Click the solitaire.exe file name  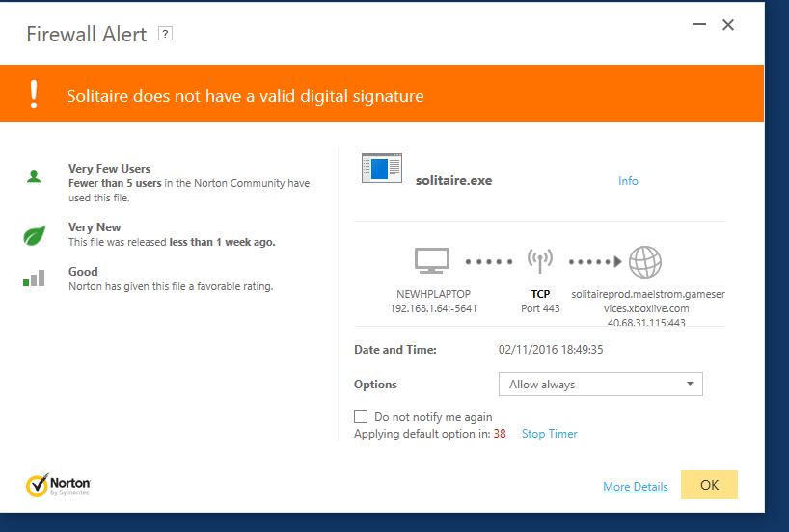tap(453, 180)
